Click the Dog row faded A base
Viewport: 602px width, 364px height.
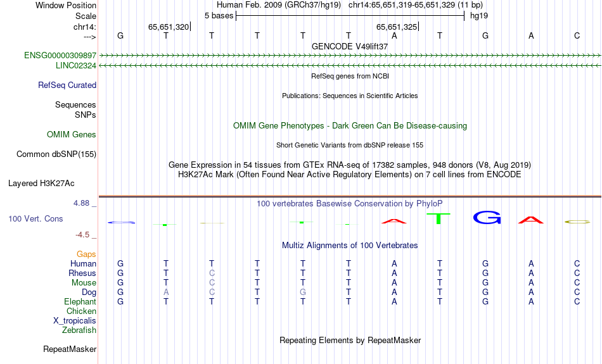point(166,292)
